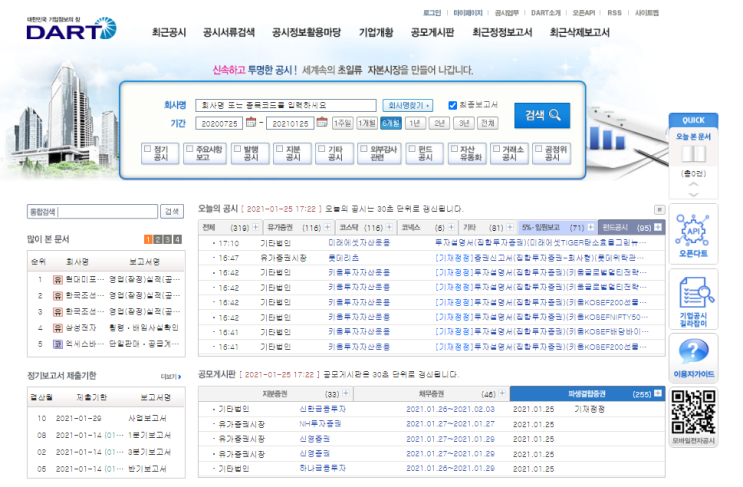Click the 모바일전자공시 QR code
743x487 pixels.
[693, 412]
